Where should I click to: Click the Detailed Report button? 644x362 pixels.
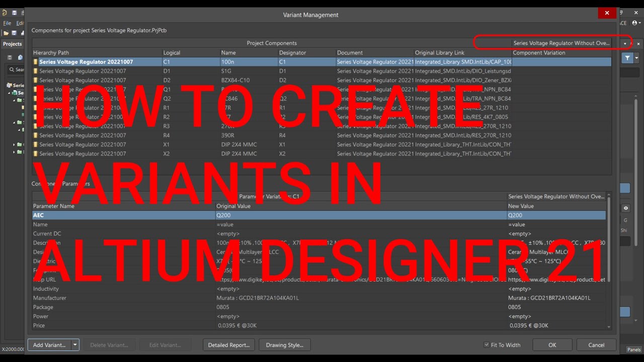229,345
